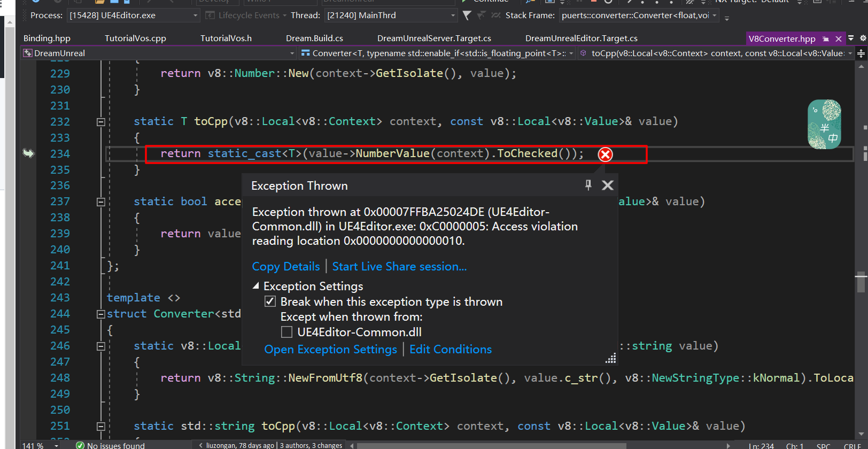Check the UE4Editor-Common.dll exception checkbox
Viewport: 868px width, 449px height.
click(x=286, y=332)
